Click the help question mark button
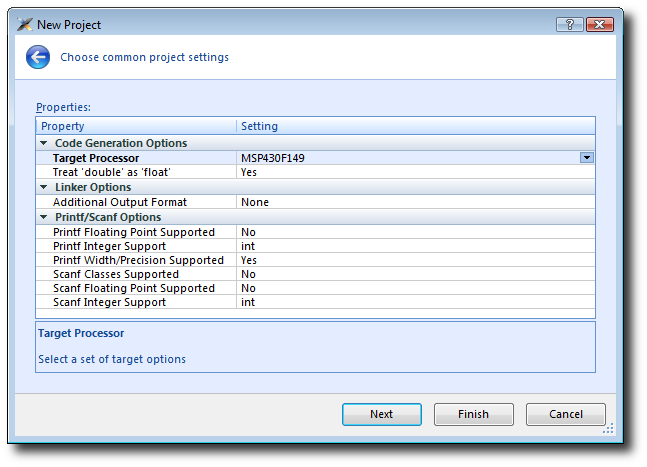This screenshot has width=647, height=467. [x=569, y=24]
